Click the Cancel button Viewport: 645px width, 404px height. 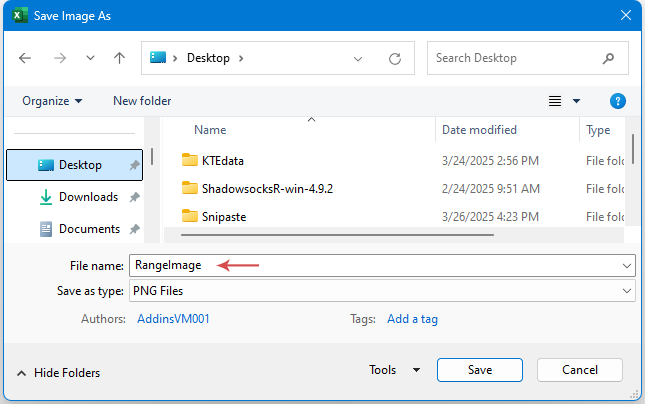(580, 370)
